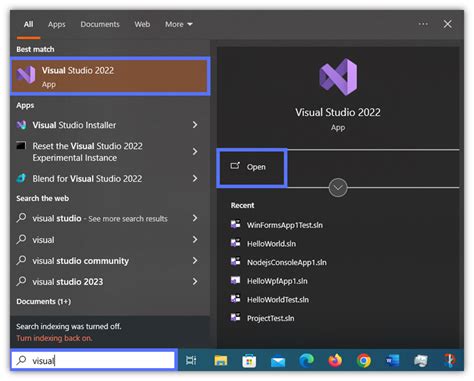Expand the Reset Experimental Instance options arrow
Viewport: 474px width, 381px height.
coord(195,152)
